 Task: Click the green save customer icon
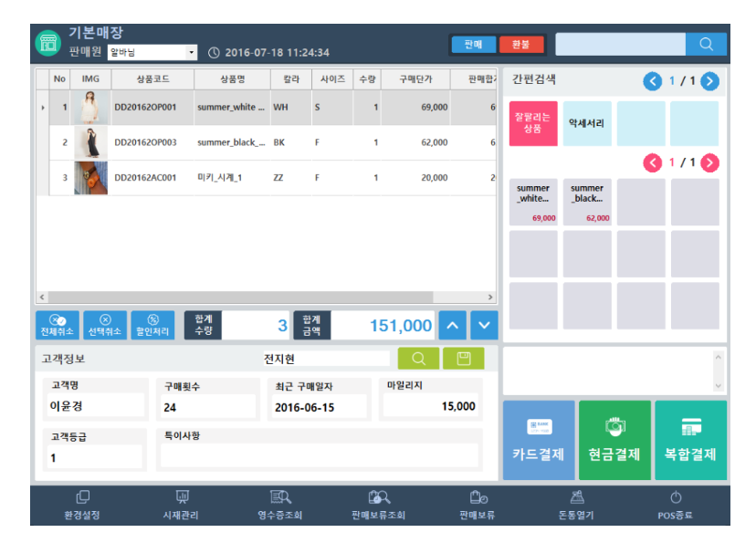coord(464,359)
